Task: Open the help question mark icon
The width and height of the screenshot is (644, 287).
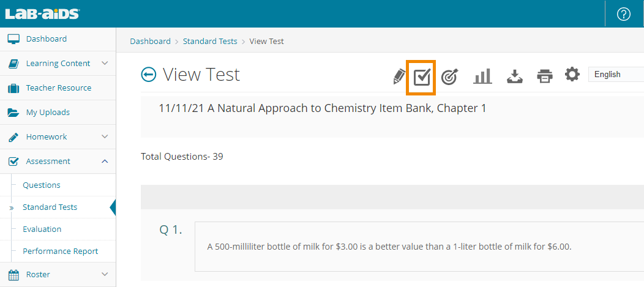Action: click(624, 14)
